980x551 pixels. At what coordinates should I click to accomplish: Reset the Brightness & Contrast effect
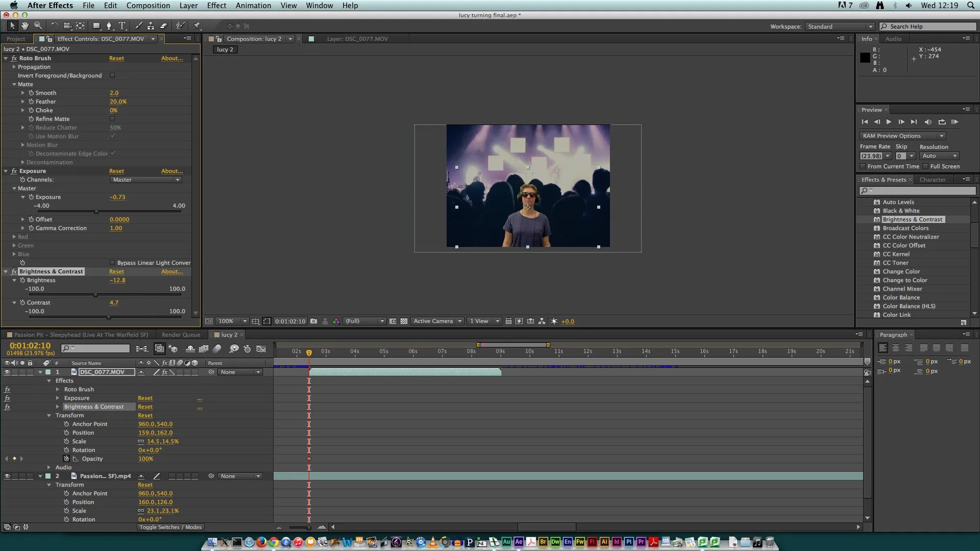116,271
